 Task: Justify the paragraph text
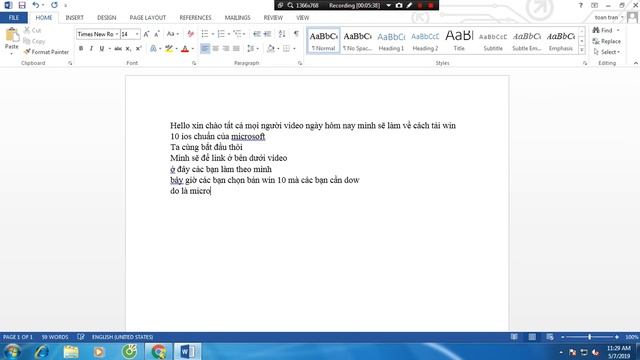pos(236,49)
